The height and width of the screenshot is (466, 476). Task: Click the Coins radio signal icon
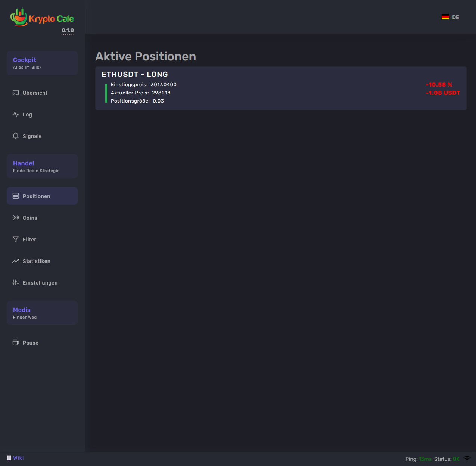(x=16, y=218)
